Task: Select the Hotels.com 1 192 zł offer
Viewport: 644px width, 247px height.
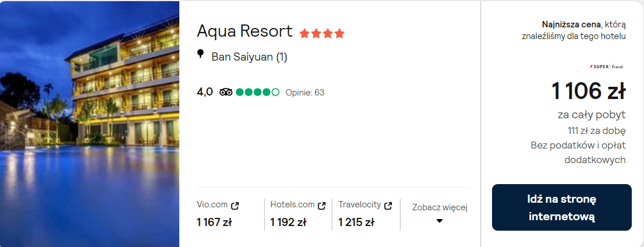Action: [x=288, y=222]
